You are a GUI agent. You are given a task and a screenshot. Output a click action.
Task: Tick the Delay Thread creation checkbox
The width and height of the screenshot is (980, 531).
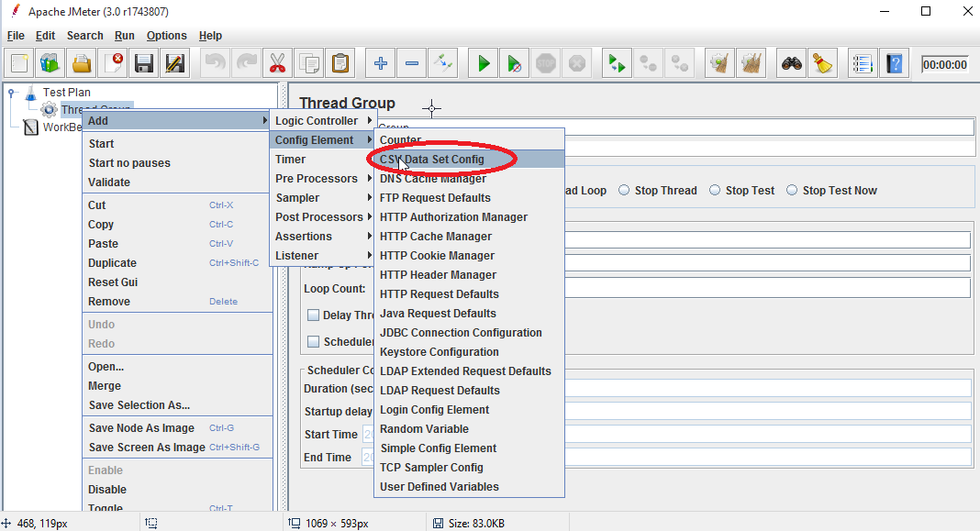(313, 315)
